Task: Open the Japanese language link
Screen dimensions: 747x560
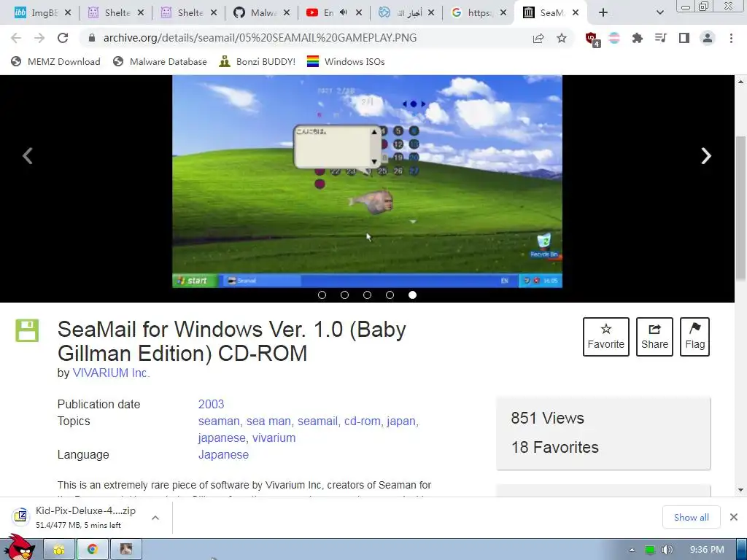Action: 223,455
